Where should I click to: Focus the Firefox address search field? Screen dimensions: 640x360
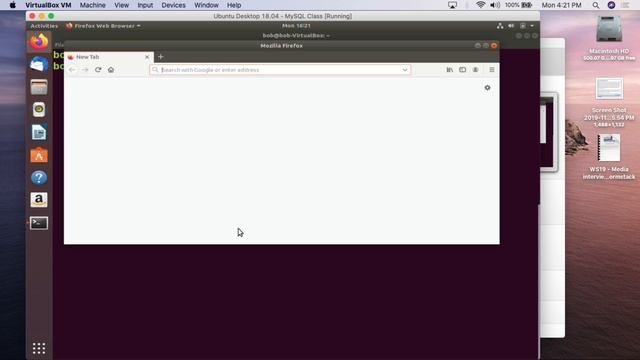point(280,70)
